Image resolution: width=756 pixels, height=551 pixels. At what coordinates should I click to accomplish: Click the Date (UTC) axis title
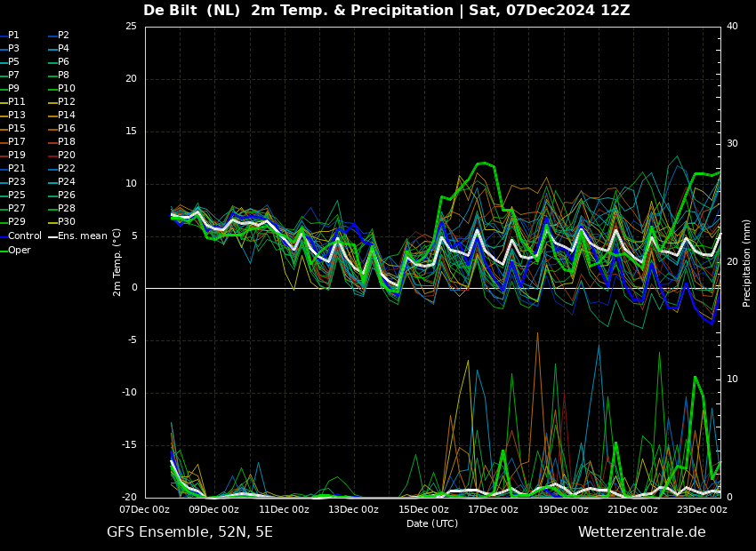tap(432, 523)
